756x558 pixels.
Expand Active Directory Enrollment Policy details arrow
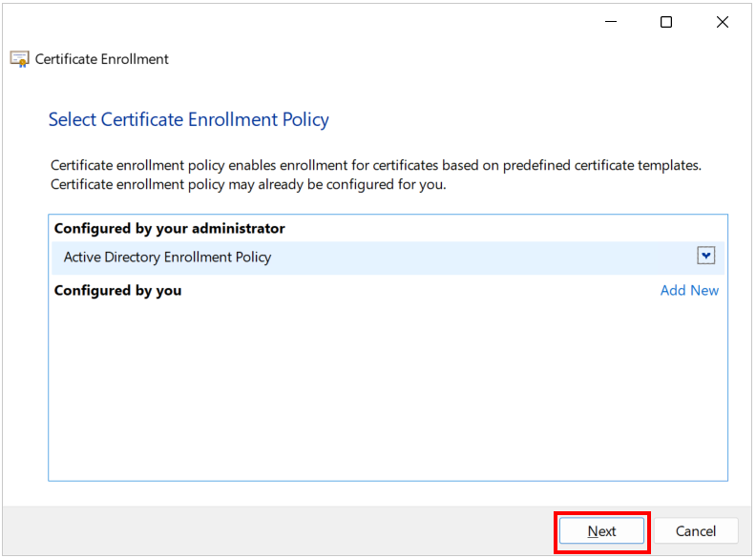click(705, 256)
